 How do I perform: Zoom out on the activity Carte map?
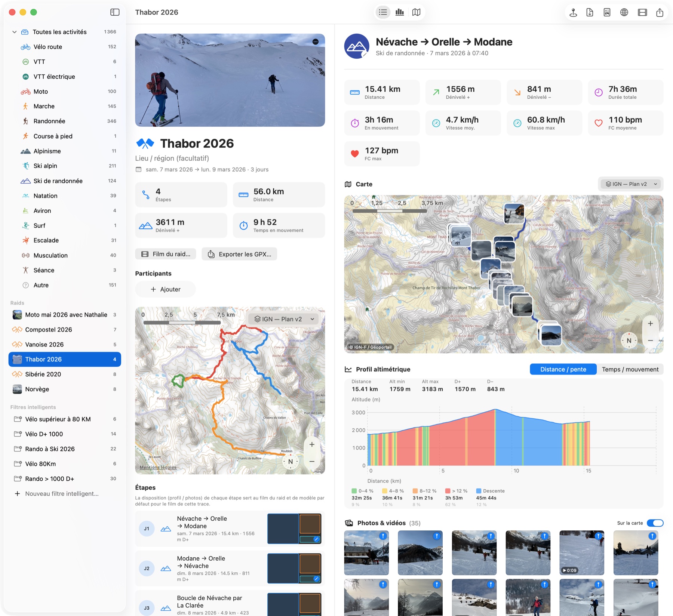[x=651, y=341]
